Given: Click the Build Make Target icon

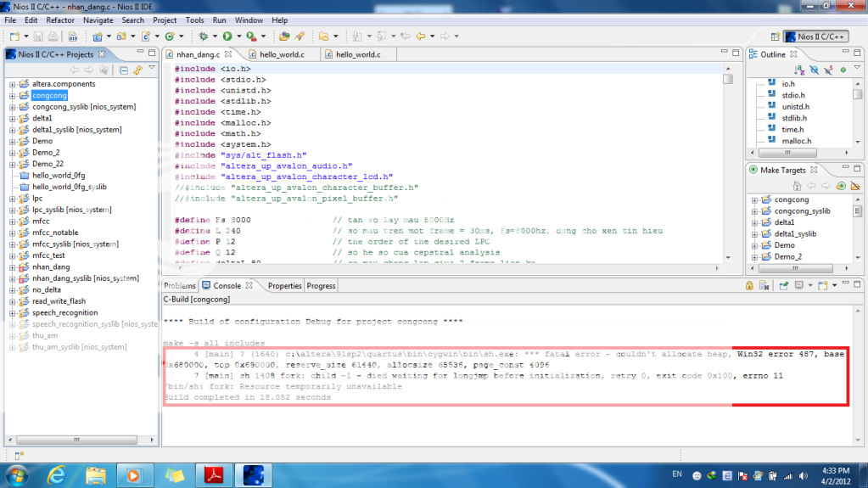Looking at the screenshot, I should tap(841, 186).
